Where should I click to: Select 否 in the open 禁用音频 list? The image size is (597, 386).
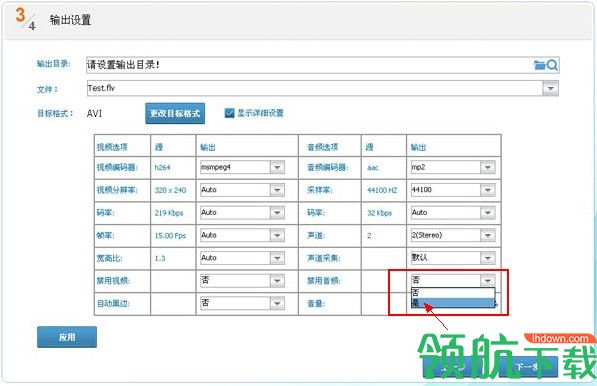(453, 293)
